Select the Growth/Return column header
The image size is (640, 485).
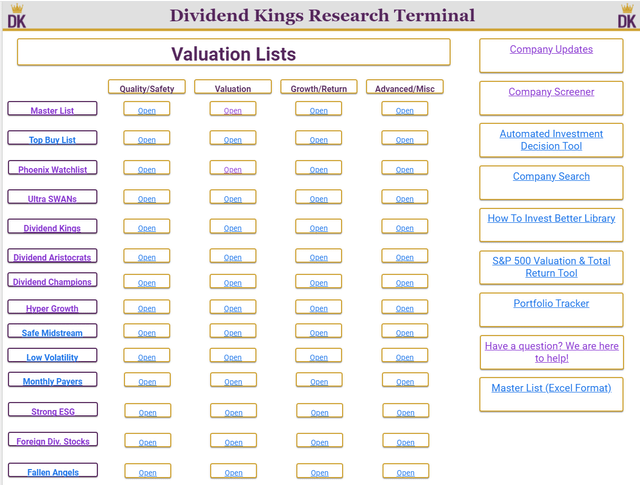[x=319, y=87]
